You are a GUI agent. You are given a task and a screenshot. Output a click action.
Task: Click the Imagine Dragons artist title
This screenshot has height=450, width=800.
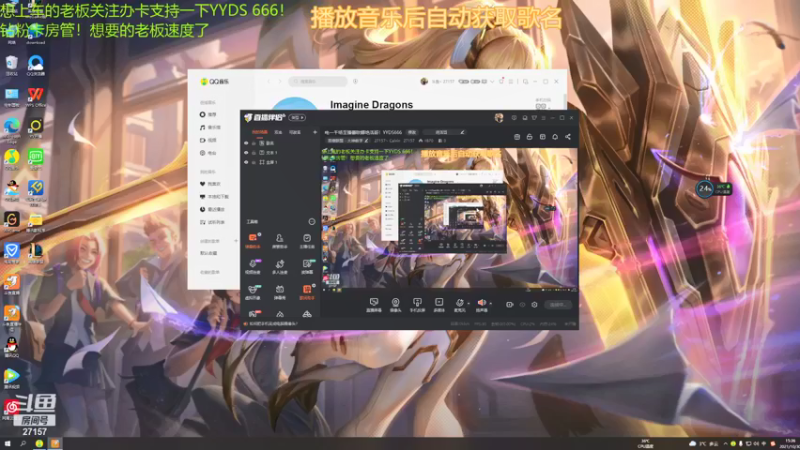[x=371, y=105]
